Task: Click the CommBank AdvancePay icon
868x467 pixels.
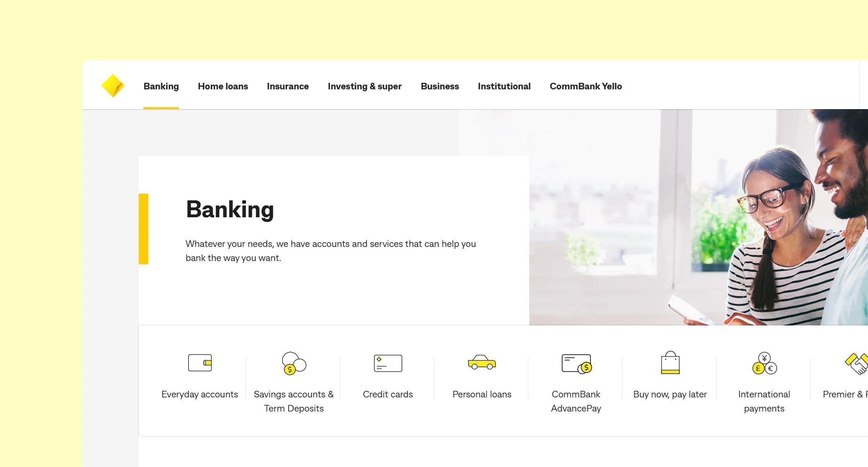Action: pos(576,364)
